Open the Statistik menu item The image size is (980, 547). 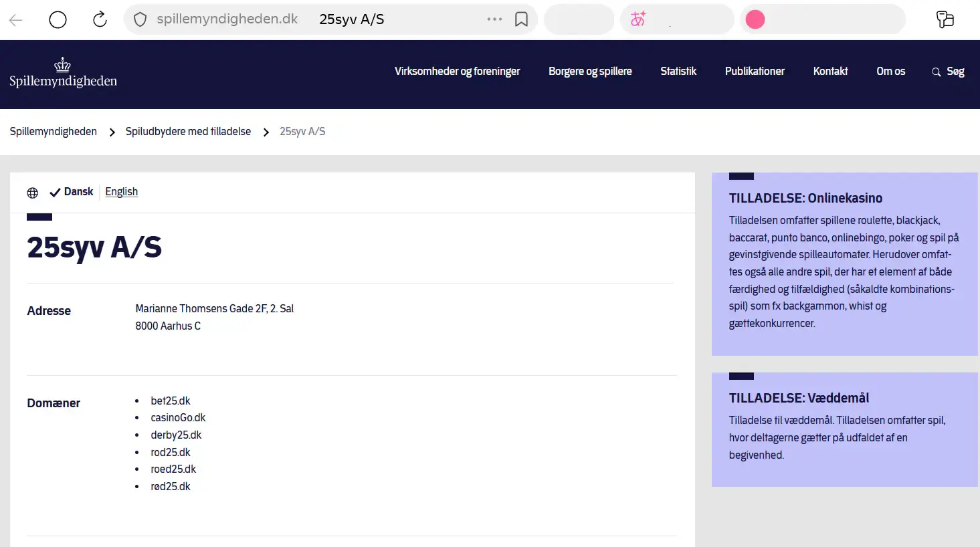pyautogui.click(x=678, y=72)
